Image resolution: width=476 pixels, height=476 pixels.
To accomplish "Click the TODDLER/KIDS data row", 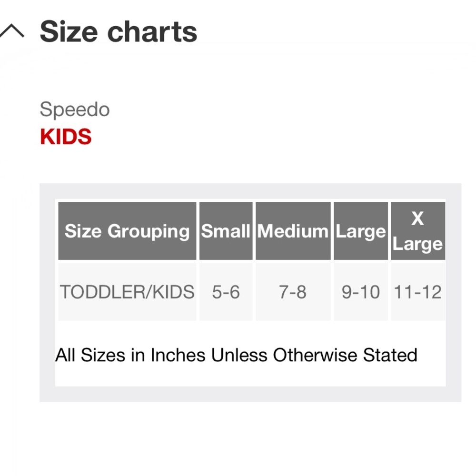I will [251, 292].
